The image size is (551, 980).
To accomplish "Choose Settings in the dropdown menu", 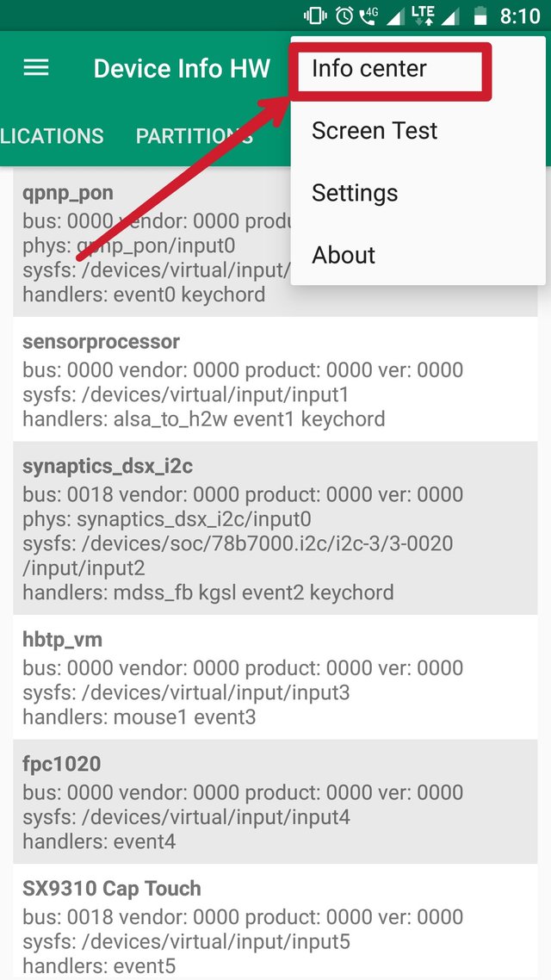I will pyautogui.click(x=355, y=193).
